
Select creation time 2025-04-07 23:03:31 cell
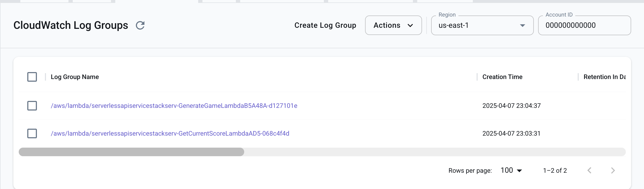[511, 133]
